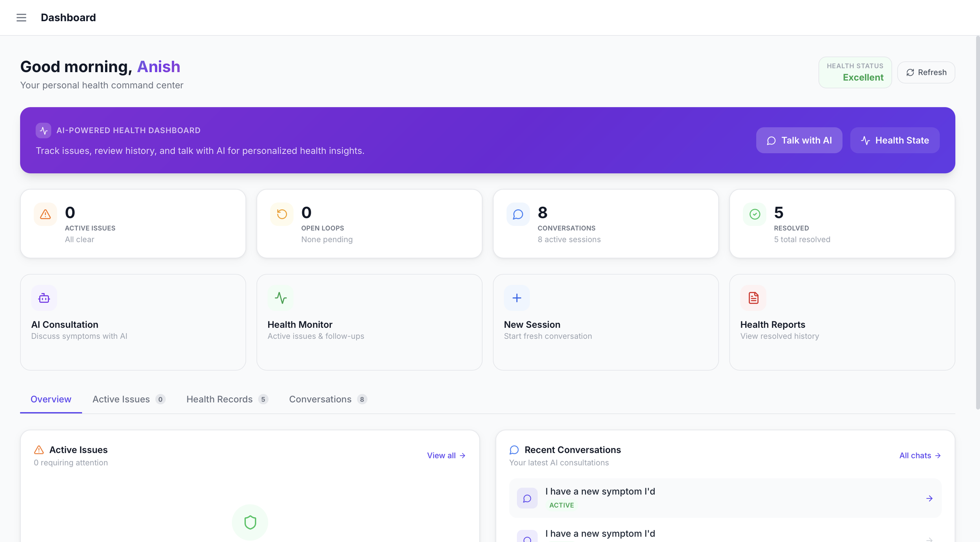The width and height of the screenshot is (980, 542).
Task: Open the hamburger menu icon
Action: (21, 18)
